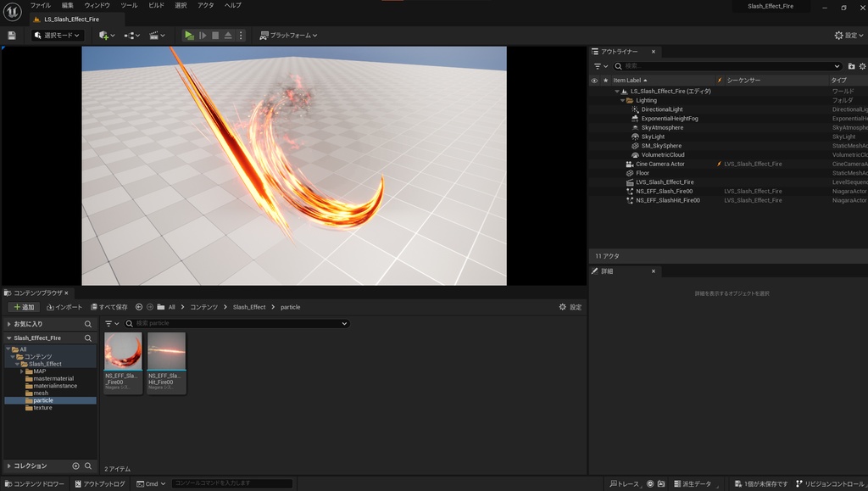
Task: Save the current level with the disk icon
Action: click(x=12, y=36)
